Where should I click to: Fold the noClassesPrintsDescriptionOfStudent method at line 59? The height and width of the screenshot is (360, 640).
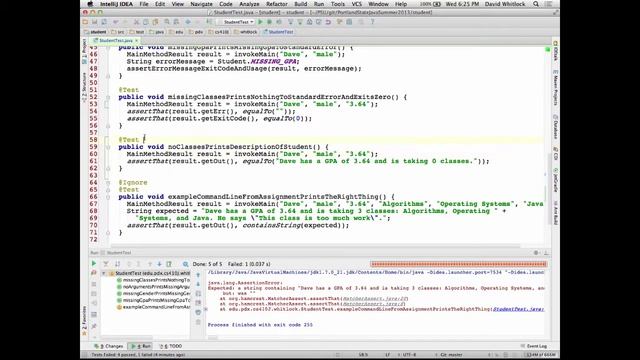point(108,147)
